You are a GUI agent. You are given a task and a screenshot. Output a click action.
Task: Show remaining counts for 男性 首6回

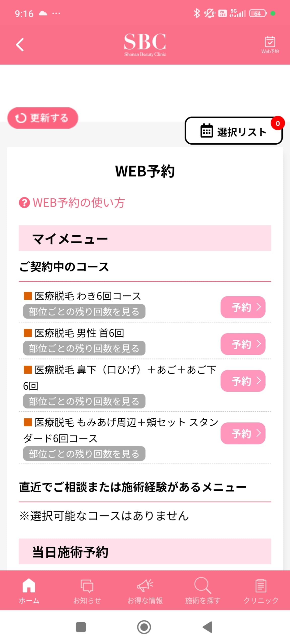(x=84, y=348)
